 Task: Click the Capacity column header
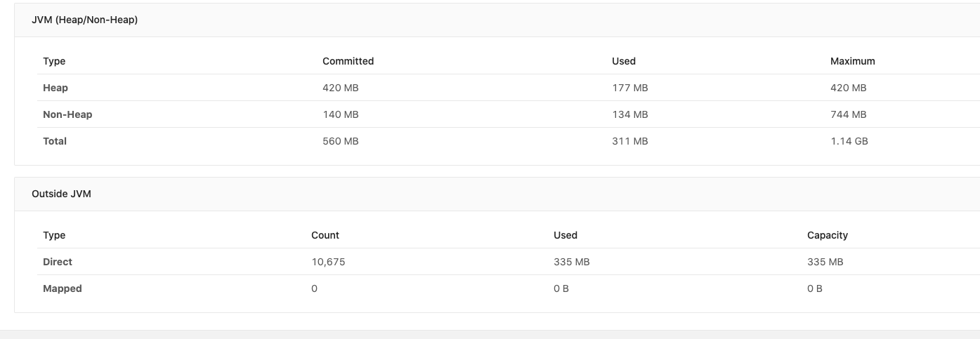827,235
